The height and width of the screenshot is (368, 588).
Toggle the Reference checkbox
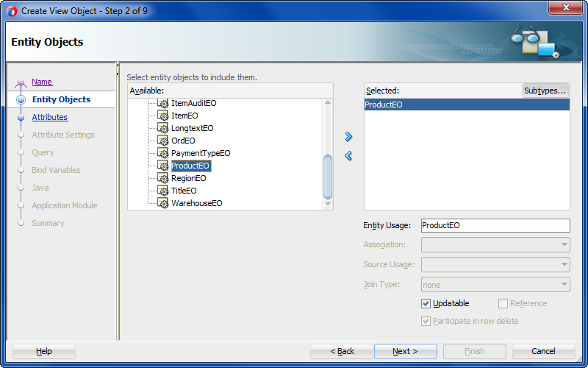[503, 303]
